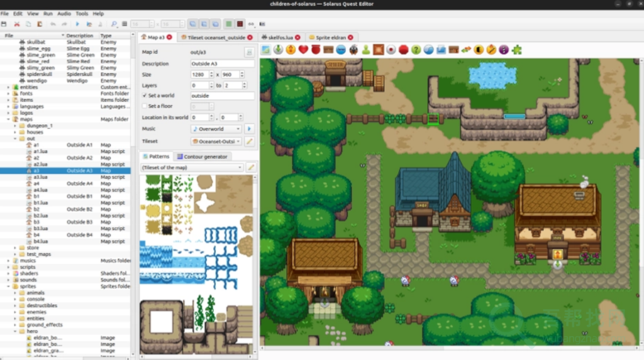The height and width of the screenshot is (360, 644).
Task: Click the blue run quest arrow
Action: (78, 24)
